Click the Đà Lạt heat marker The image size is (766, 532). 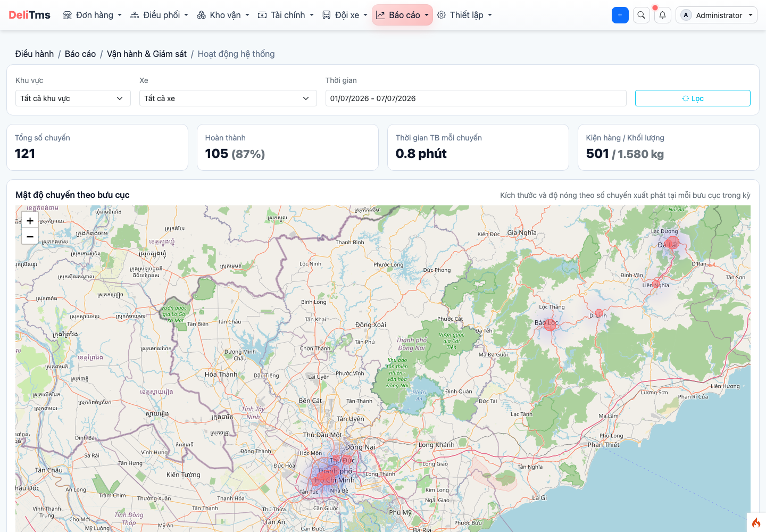click(x=672, y=244)
